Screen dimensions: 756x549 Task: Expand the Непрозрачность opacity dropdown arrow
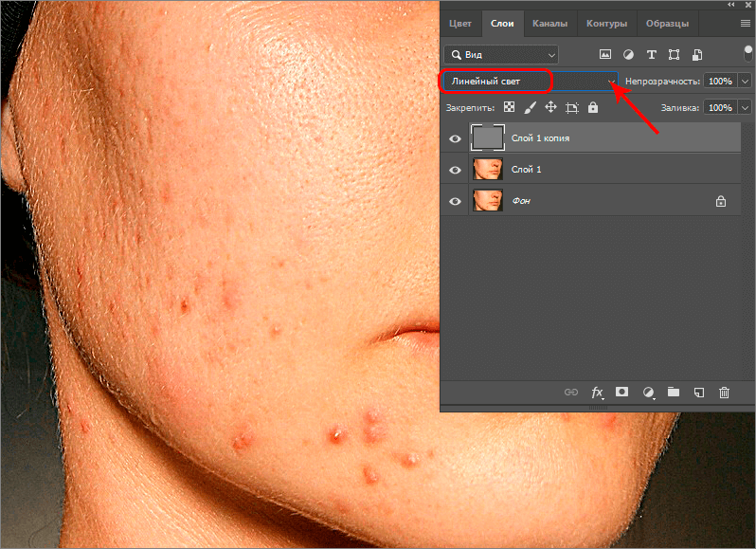745,82
